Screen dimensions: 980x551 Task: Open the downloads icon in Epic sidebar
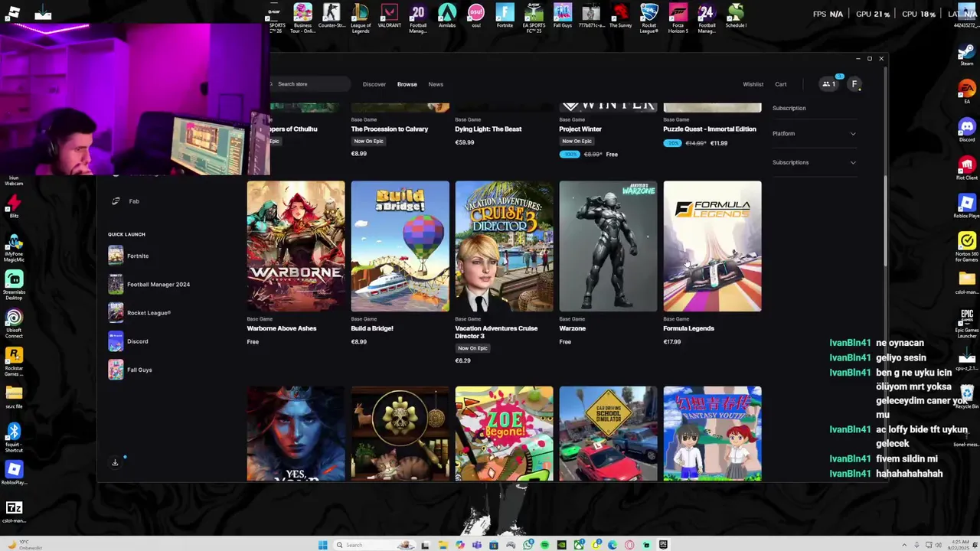click(x=115, y=462)
